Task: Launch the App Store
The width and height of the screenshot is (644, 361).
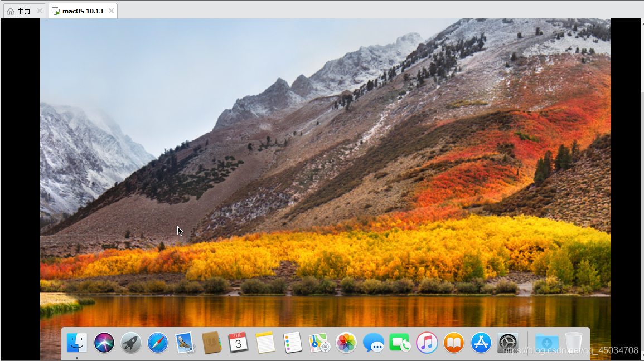Action: 481,343
